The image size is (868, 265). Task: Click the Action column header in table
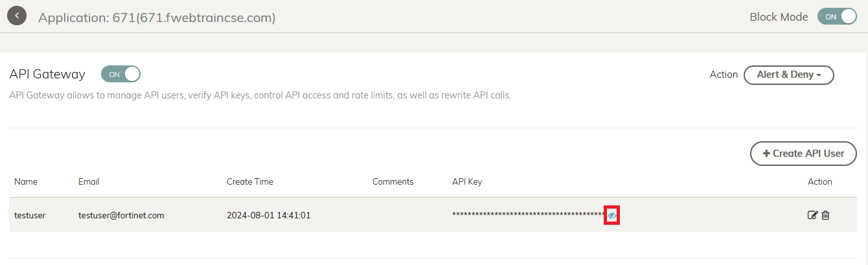pos(820,181)
